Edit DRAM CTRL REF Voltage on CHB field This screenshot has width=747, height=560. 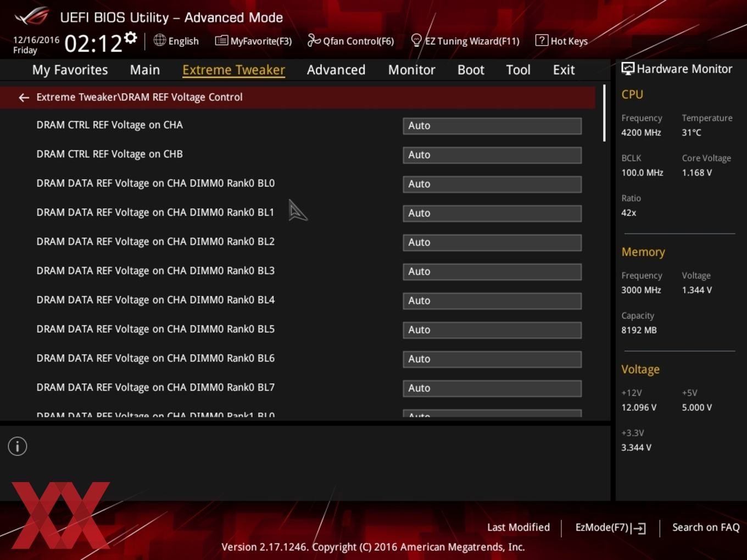point(492,155)
